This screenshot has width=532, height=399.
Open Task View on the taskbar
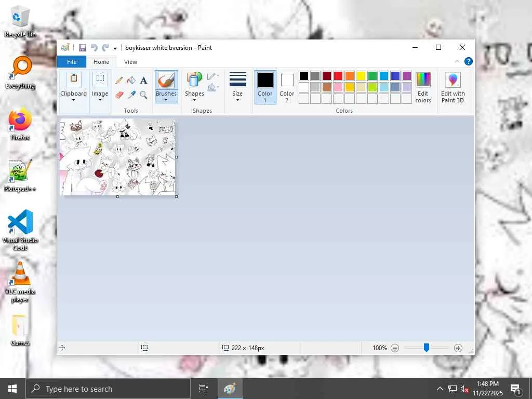pyautogui.click(x=204, y=389)
